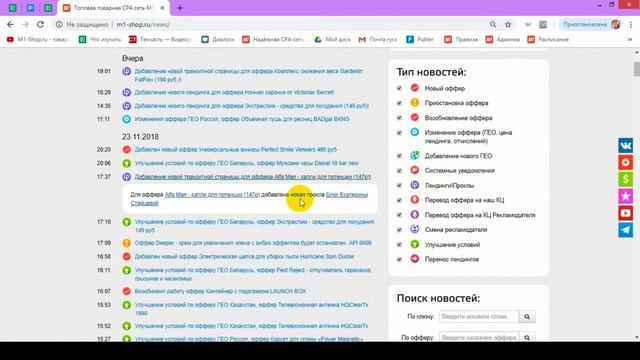Viewport: 640px width, 360px height.
Task: Click the site info icon in address bar
Action: pos(59,24)
